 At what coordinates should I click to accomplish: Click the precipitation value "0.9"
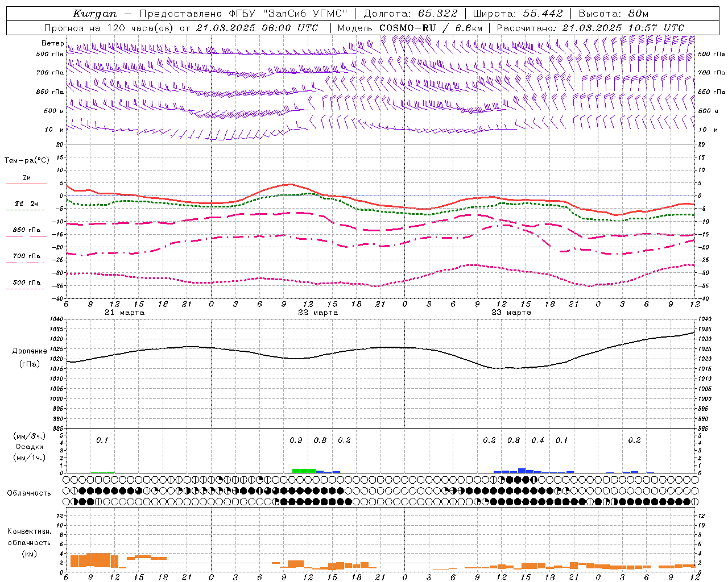point(296,440)
